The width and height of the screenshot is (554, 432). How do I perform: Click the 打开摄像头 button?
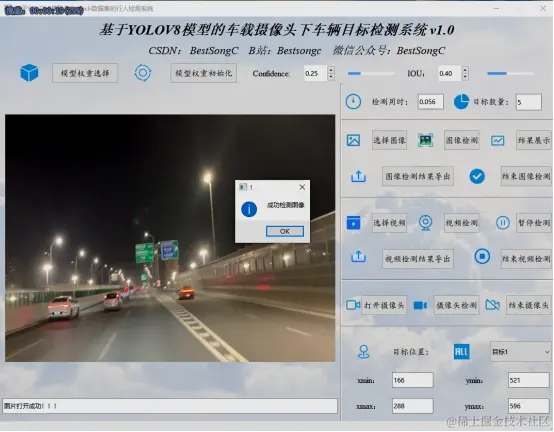(x=384, y=305)
